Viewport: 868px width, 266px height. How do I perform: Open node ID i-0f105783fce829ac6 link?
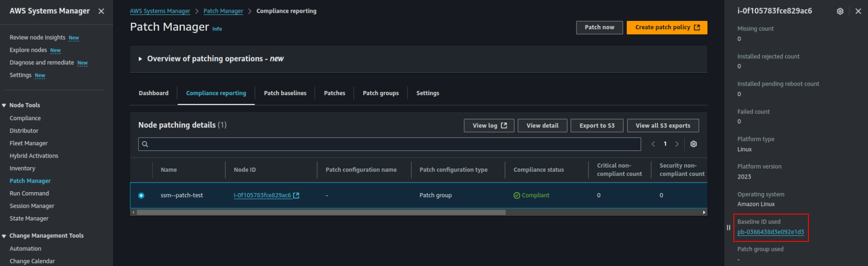tap(262, 195)
